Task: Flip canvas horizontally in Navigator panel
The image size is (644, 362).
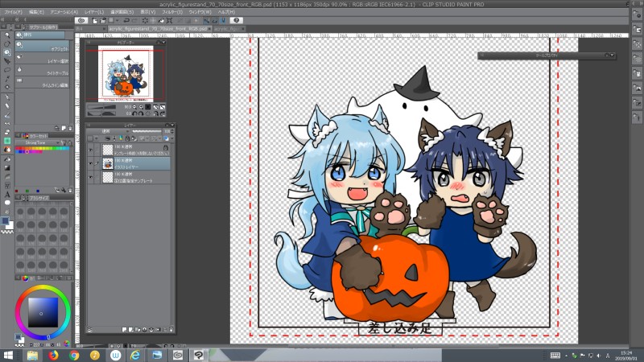Action: click(155, 113)
